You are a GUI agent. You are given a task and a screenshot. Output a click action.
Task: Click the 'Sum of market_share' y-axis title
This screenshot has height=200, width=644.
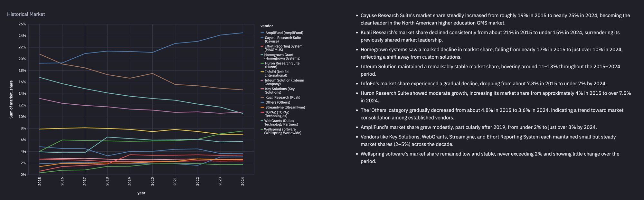coord(11,100)
